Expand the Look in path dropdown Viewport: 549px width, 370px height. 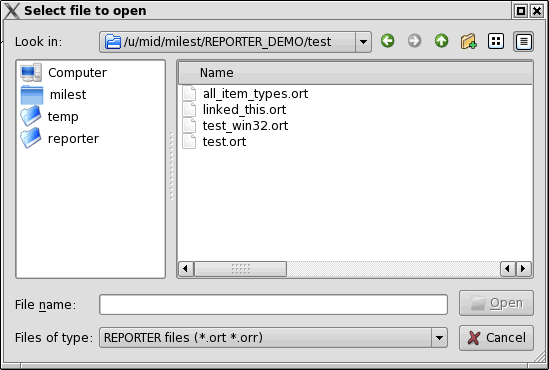pos(363,42)
